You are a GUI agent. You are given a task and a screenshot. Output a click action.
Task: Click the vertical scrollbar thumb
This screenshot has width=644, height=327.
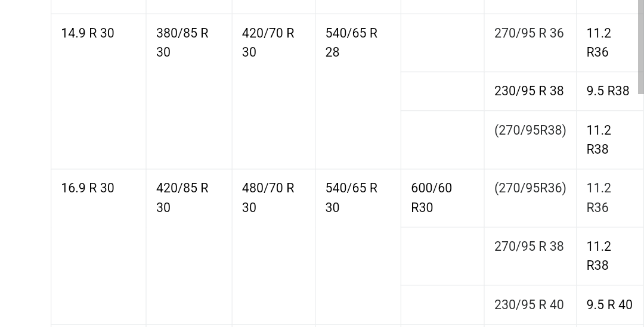coord(640,46)
